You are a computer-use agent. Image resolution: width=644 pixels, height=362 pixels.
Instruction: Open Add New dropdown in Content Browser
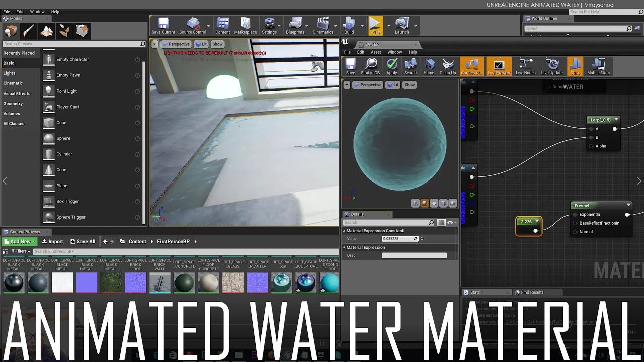coord(20,241)
